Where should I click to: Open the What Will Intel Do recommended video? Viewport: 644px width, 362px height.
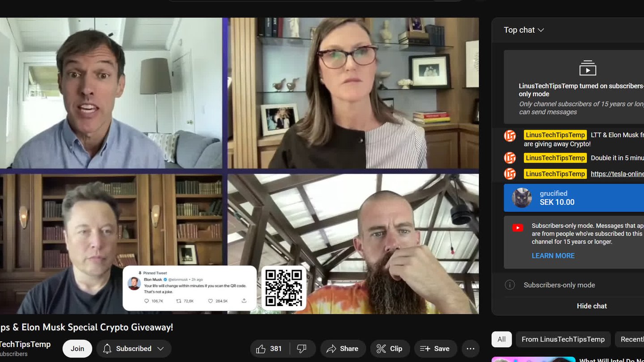point(611,360)
